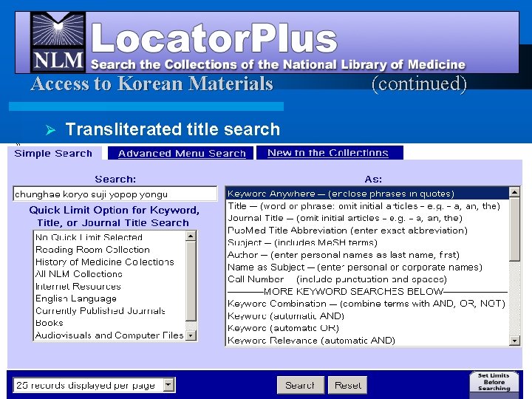Select Author search type
Image resolution: width=532 pixels, height=399 pixels.
pyautogui.click(x=367, y=255)
